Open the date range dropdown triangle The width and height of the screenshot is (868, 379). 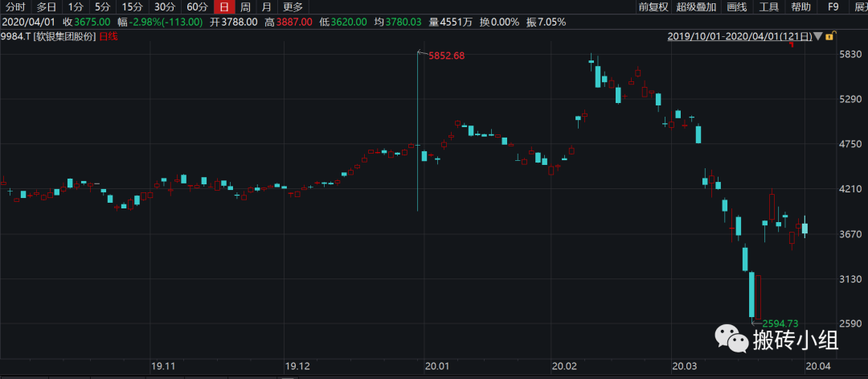pos(818,36)
